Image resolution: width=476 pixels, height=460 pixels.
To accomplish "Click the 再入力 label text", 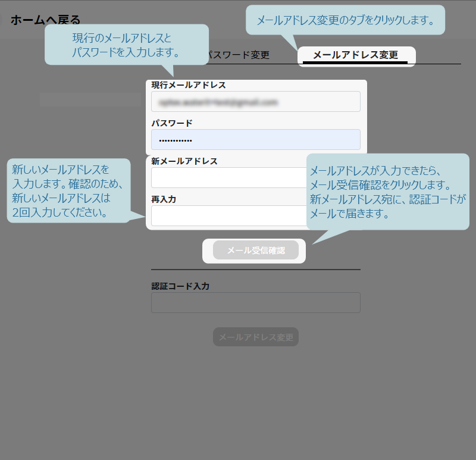I will point(164,199).
